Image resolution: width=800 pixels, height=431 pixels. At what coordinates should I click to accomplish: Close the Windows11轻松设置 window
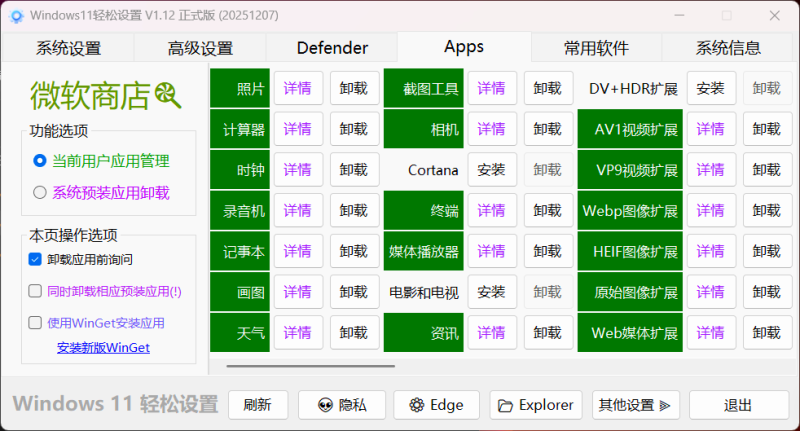[774, 16]
